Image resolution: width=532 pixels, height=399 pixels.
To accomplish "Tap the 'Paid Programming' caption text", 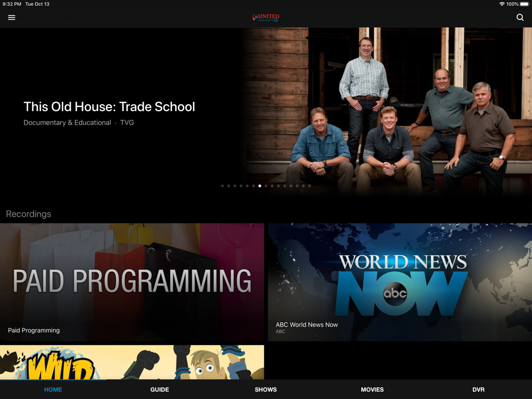I will [x=34, y=330].
